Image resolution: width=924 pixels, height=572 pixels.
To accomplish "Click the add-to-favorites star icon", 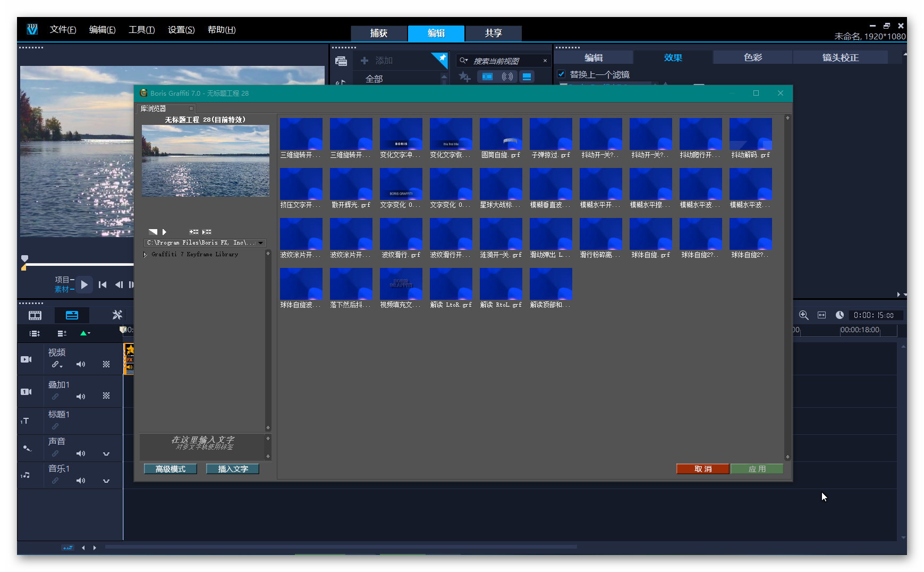I will coord(464,77).
